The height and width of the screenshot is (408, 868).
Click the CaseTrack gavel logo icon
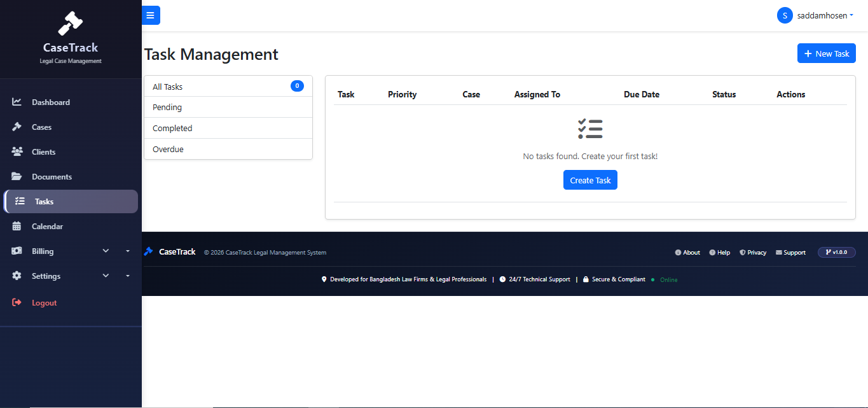[x=71, y=24]
